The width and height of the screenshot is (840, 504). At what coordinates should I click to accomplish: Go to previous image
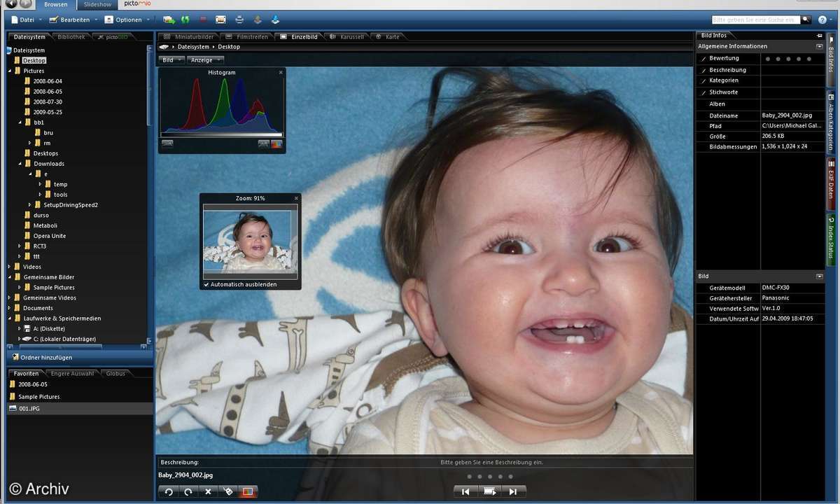click(x=465, y=491)
